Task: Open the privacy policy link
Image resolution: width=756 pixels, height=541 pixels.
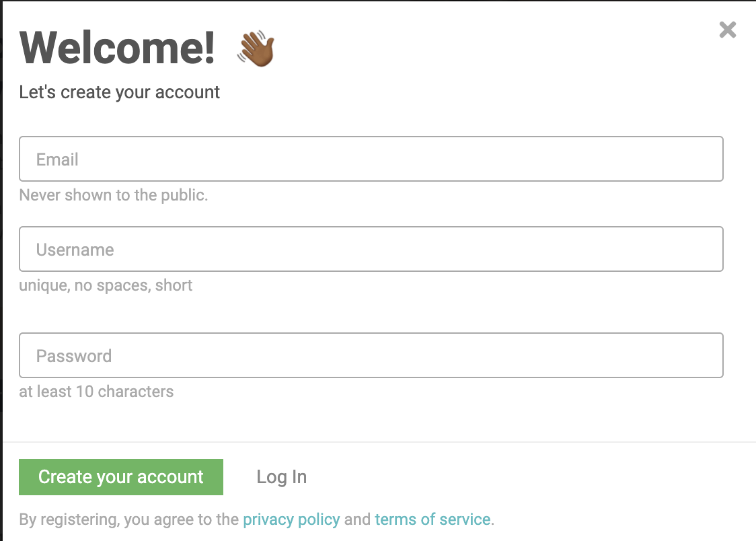Action: (291, 519)
